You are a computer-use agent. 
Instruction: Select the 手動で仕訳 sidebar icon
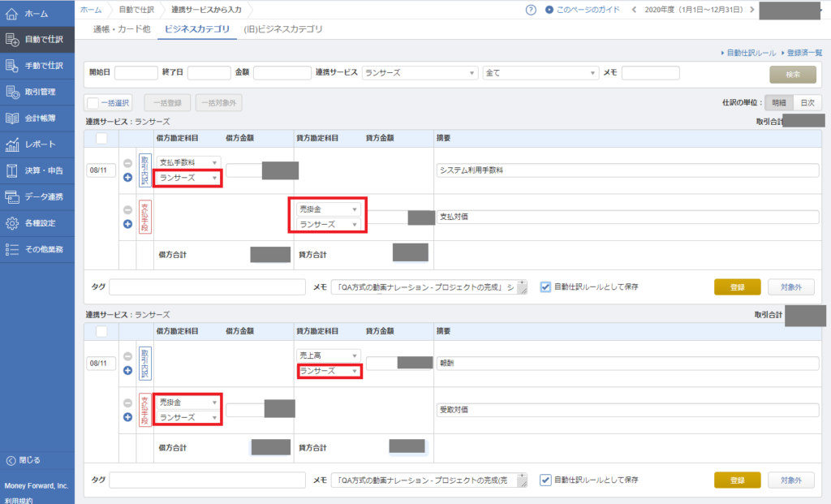12,66
